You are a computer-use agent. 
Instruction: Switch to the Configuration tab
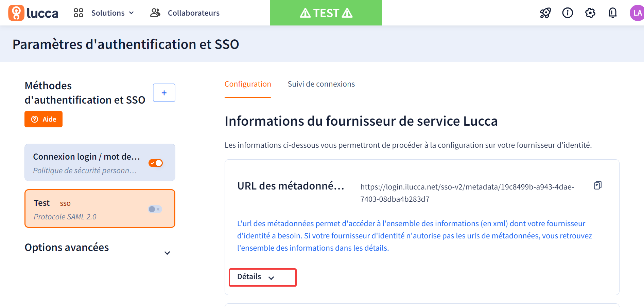pos(248,84)
